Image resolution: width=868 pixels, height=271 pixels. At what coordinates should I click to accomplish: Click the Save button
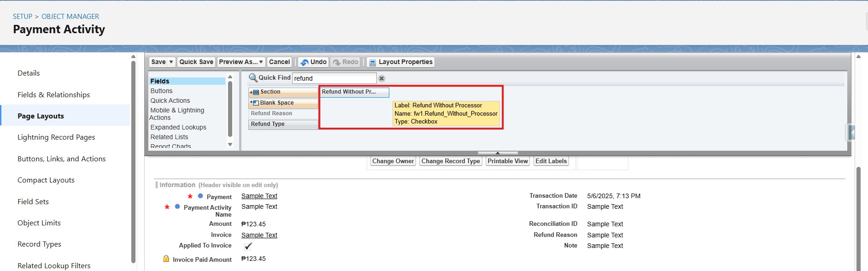(158, 62)
